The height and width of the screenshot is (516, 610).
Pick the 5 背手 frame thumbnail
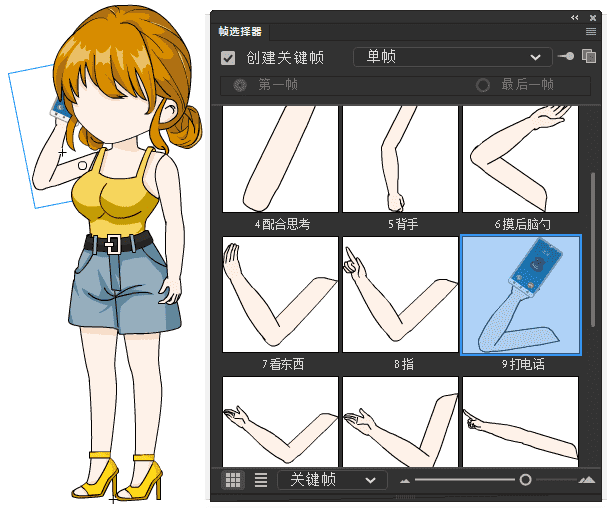click(400, 159)
